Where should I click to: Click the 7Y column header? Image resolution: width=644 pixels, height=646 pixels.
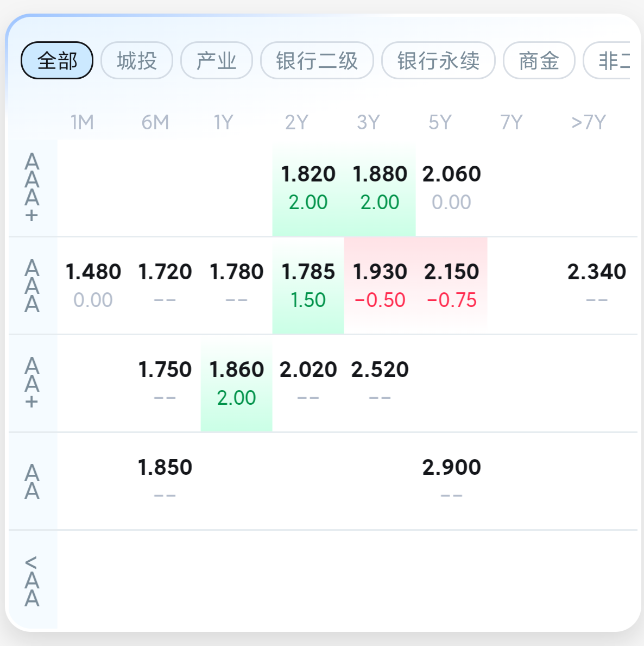tap(512, 122)
